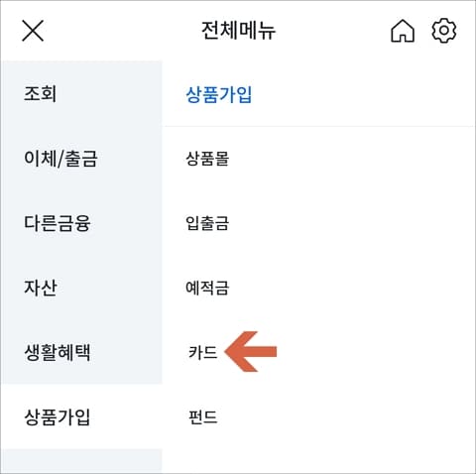Click the 전체메뉴 title text
The height and width of the screenshot is (474, 476).
pyautogui.click(x=238, y=31)
